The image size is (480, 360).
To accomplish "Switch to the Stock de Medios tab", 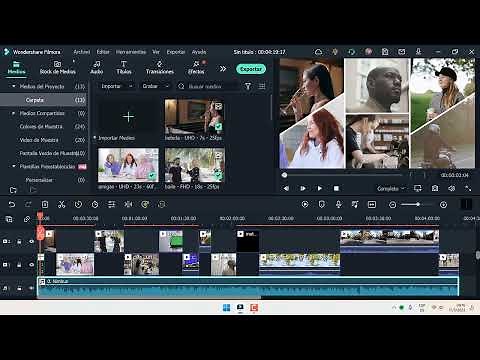I will click(x=57, y=67).
